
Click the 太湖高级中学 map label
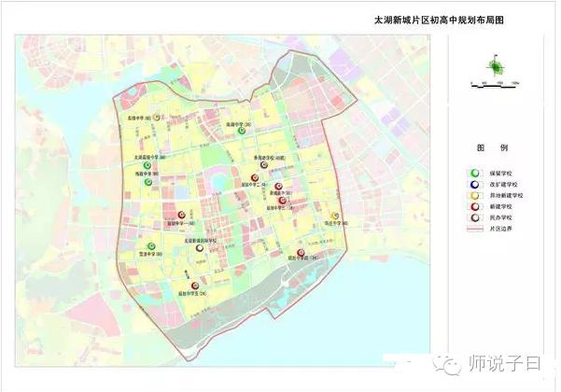150,158
